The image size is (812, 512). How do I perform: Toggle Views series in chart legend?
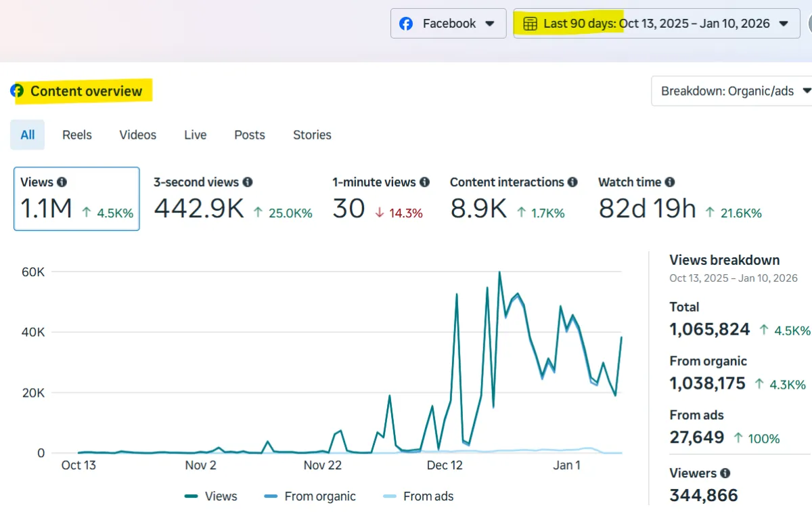[x=210, y=496]
